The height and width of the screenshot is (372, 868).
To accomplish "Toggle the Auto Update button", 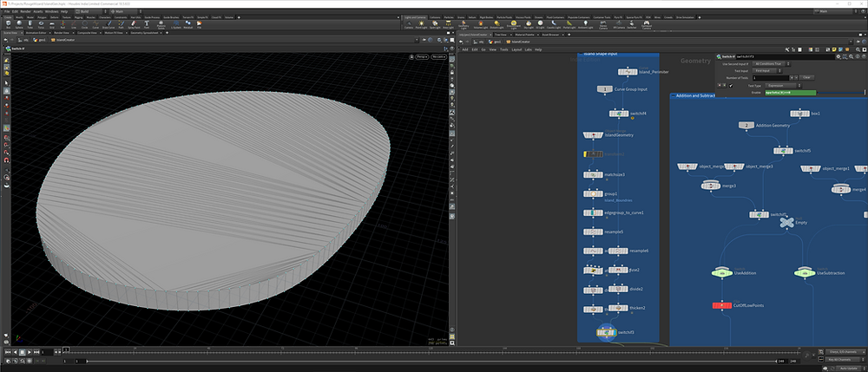I will (x=849, y=369).
